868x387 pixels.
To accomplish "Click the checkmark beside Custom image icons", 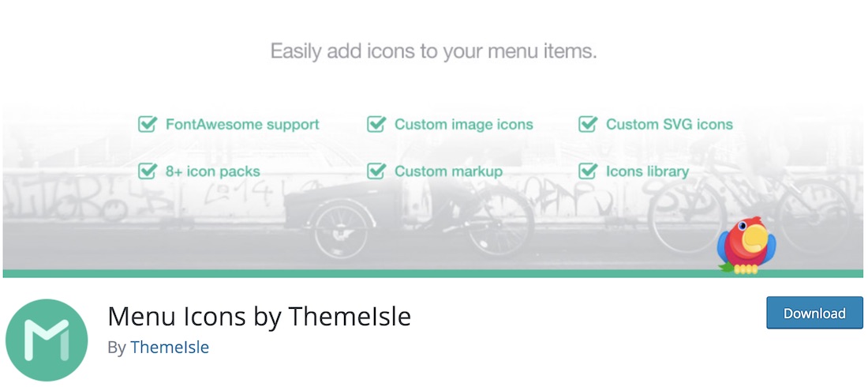I will point(376,124).
